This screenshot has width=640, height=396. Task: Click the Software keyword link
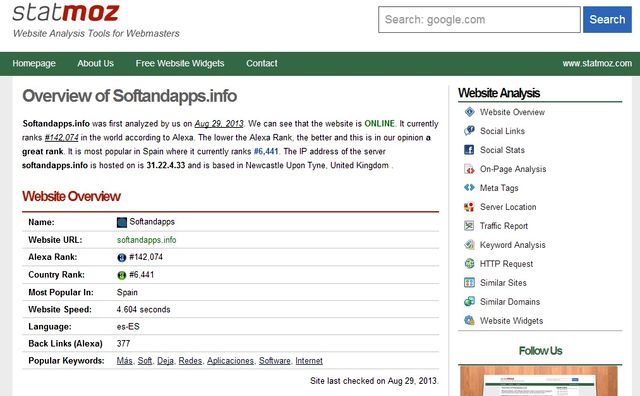pyautogui.click(x=275, y=361)
